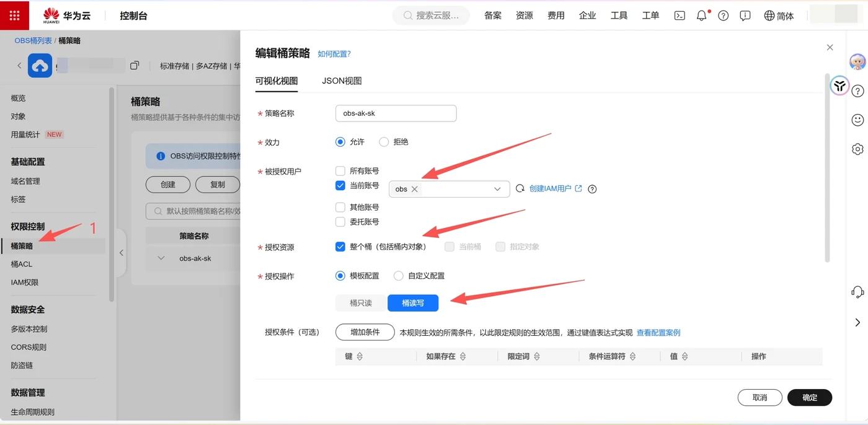The height and width of the screenshot is (425, 868).
Task: Switch to 可视化视图 tab
Action: [277, 81]
